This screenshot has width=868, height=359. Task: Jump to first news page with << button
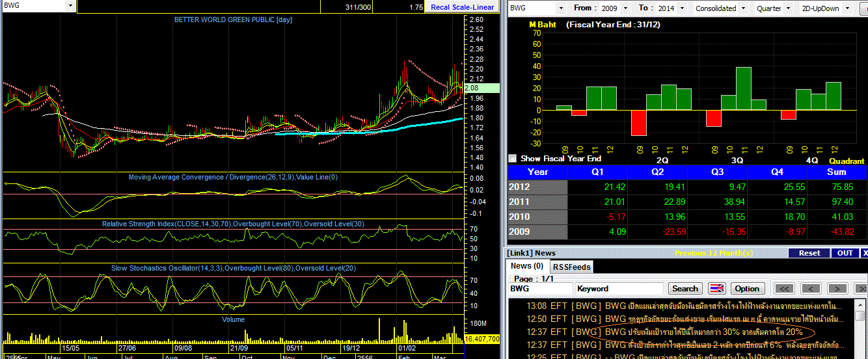(x=784, y=288)
